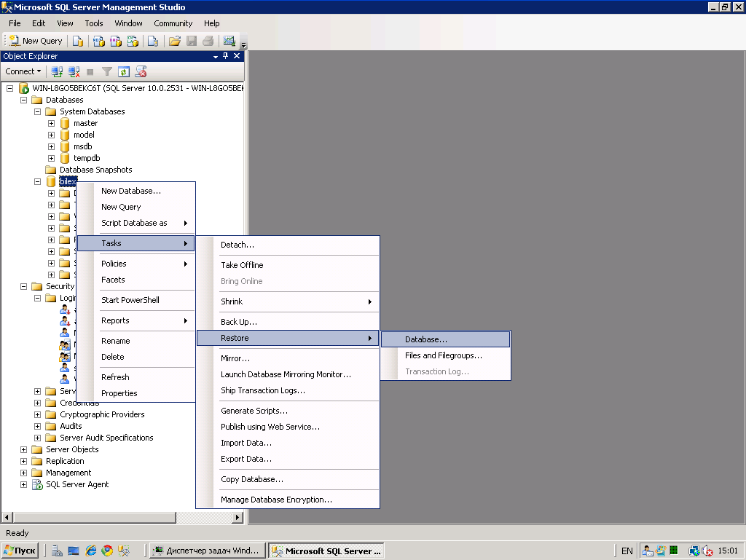This screenshot has width=746, height=560.
Task: Click the Open File folder icon
Action: point(175,41)
